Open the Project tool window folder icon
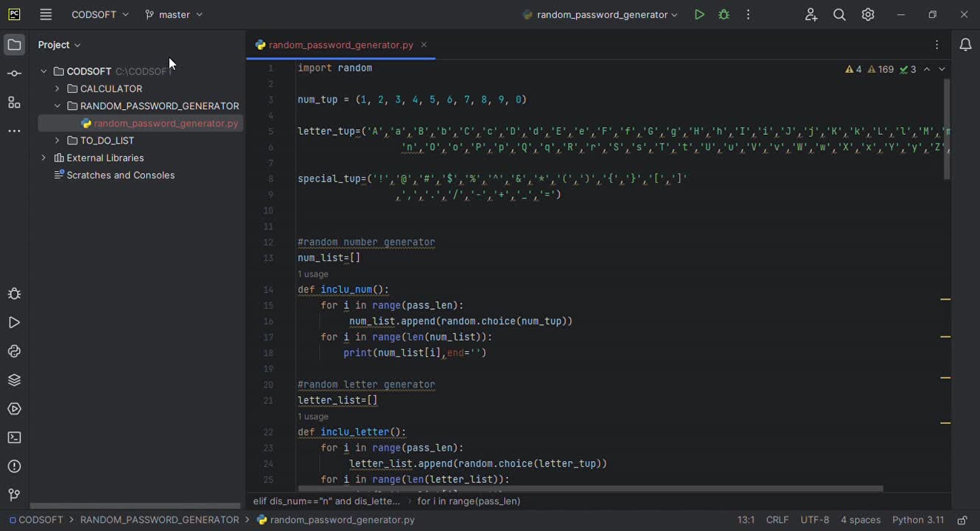This screenshot has width=980, height=531. pyautogui.click(x=14, y=44)
